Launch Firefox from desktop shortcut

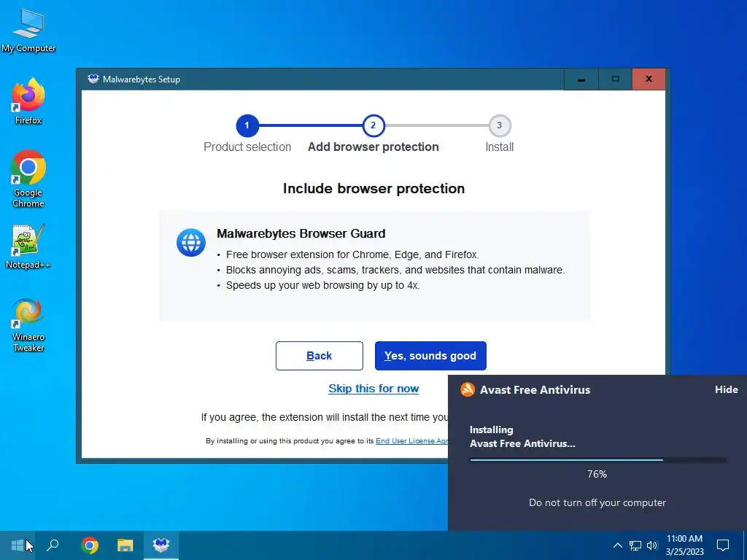pos(28,101)
